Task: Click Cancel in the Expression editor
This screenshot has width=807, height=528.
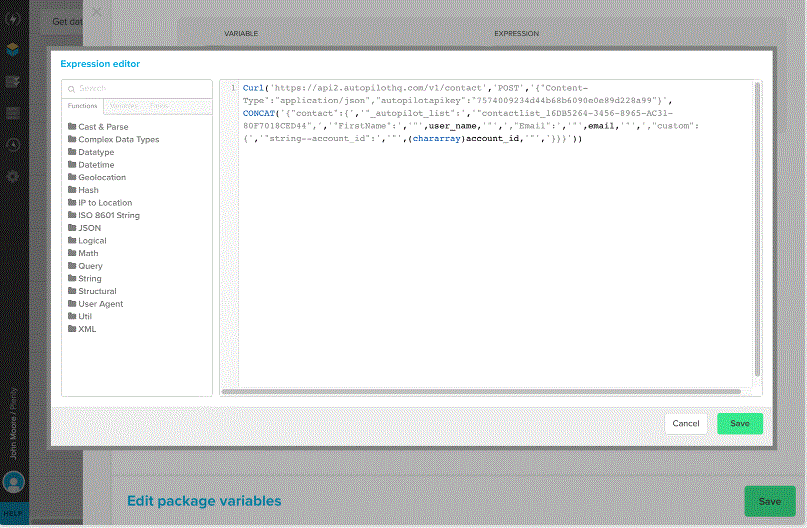Action: click(686, 424)
